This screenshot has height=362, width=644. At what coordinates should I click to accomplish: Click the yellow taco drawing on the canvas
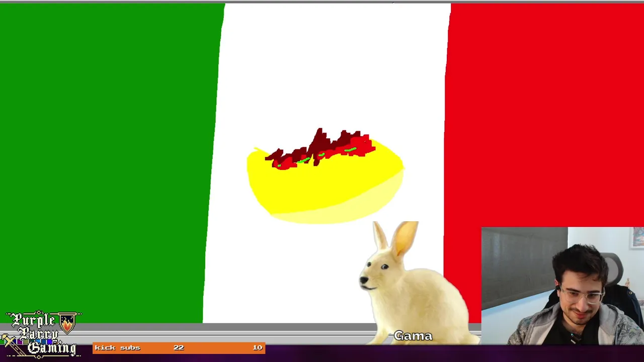325,177
